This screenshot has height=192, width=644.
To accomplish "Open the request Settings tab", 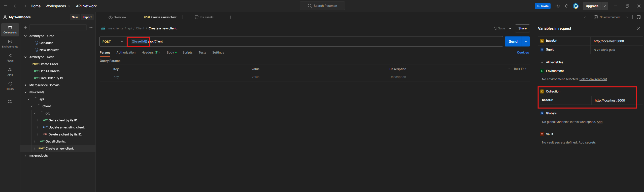I will click(218, 53).
